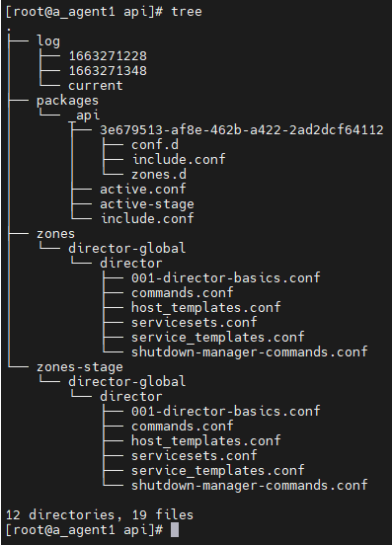Select conf.d under the UUID folder
The height and width of the screenshot is (545, 392).
tap(155, 145)
